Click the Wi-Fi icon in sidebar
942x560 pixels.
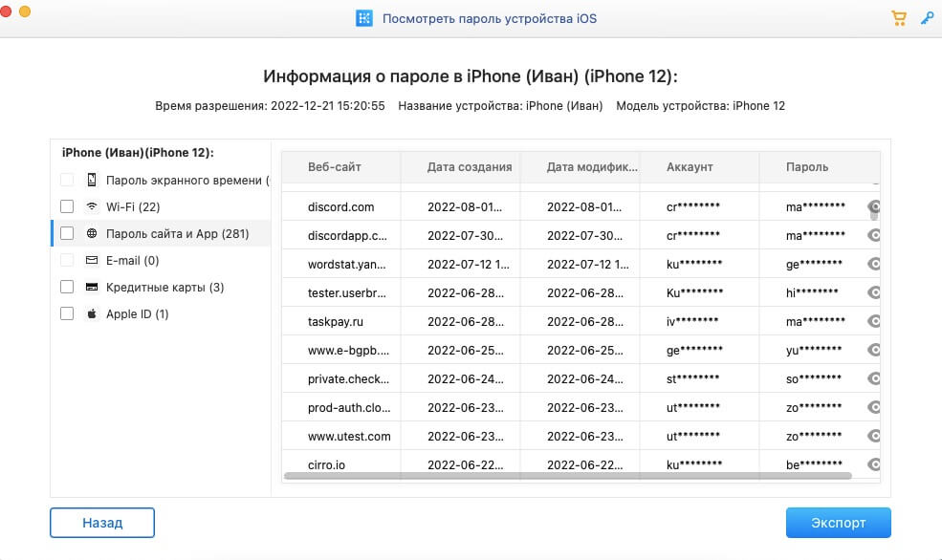coord(92,206)
